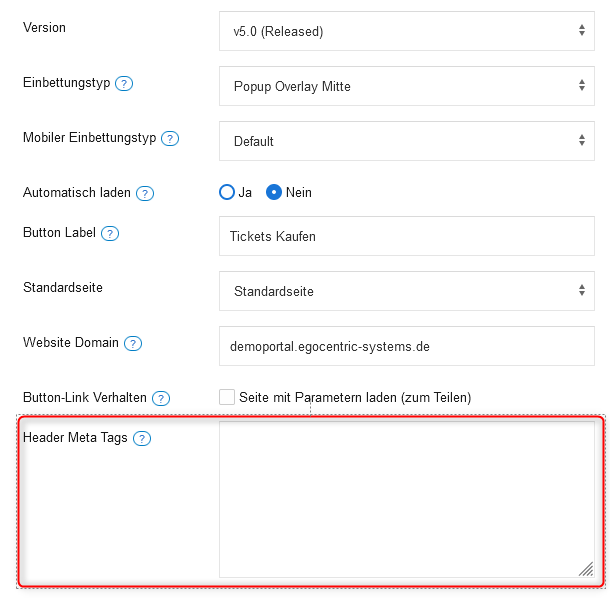Click Seite mit Parametern laden label
The height and width of the screenshot is (600, 610).
355,397
